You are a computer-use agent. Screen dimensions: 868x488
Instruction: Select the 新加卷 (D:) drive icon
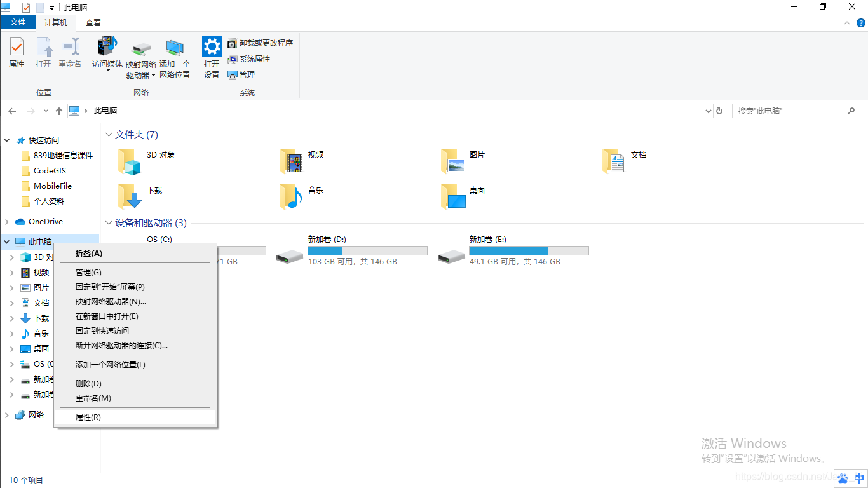(x=290, y=256)
